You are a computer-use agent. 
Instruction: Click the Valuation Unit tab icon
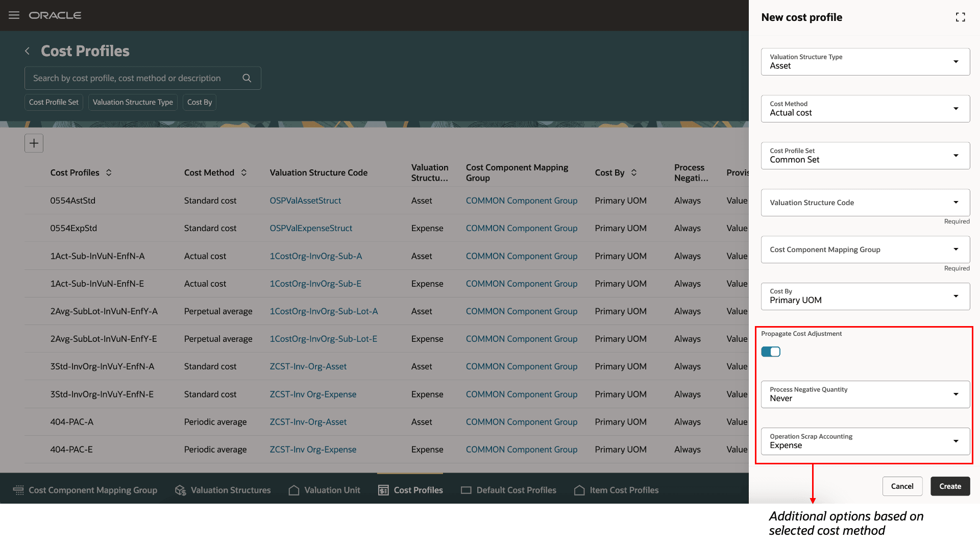(x=294, y=490)
